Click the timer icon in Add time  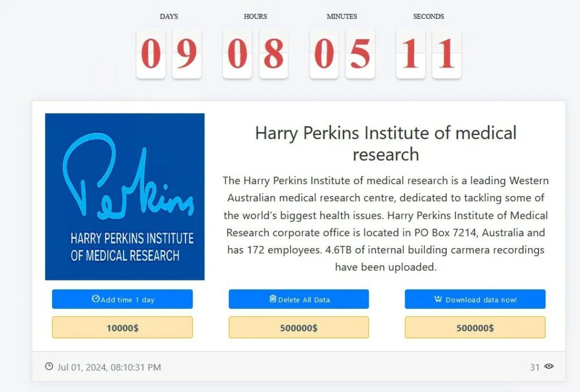point(95,299)
